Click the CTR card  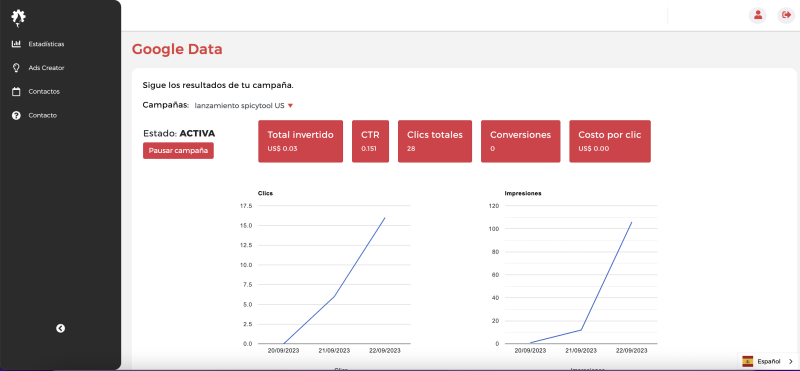370,141
